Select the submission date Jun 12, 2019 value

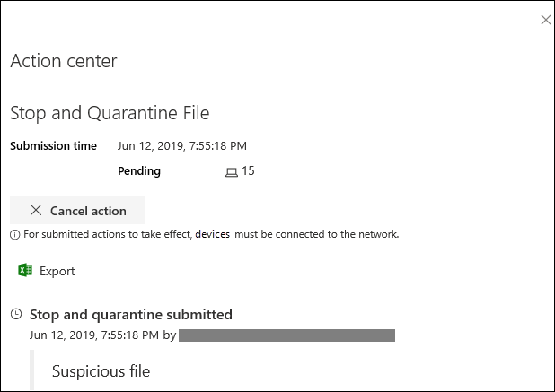click(x=181, y=145)
